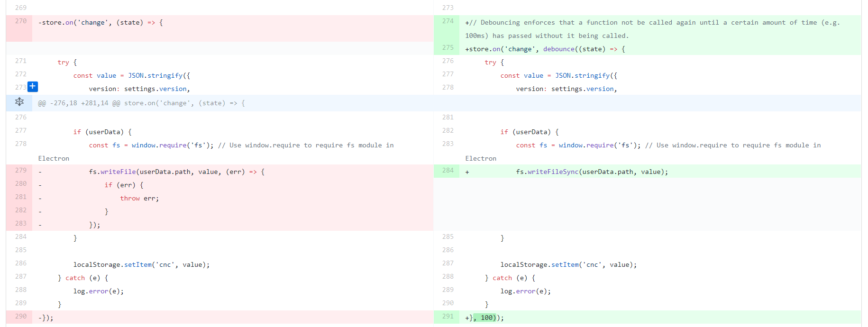Click added line number 275 on right
Image resolution: width=868 pixels, height=327 pixels.
[x=448, y=48]
